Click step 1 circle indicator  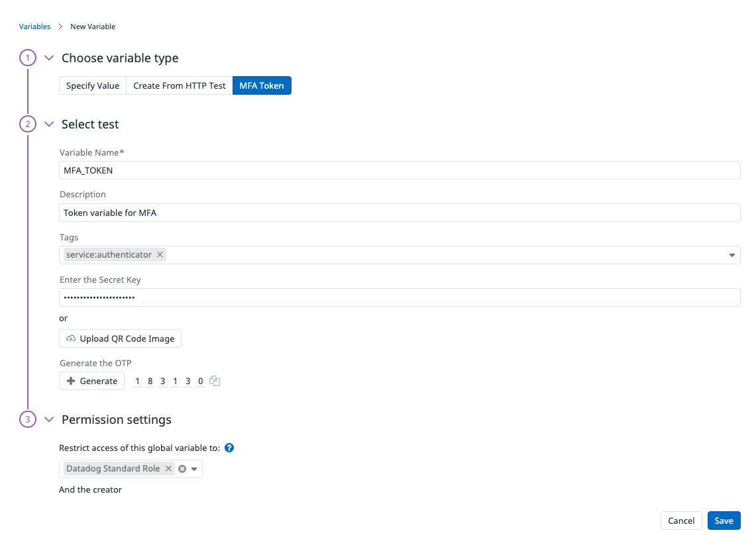pyautogui.click(x=28, y=58)
